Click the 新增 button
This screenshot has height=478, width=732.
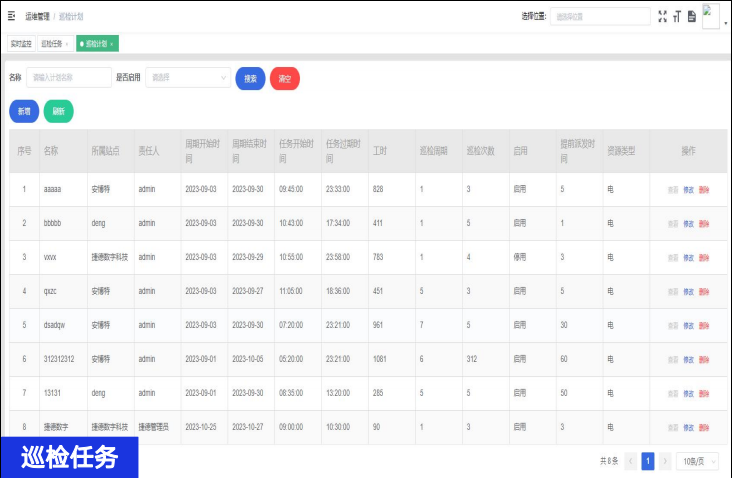point(24,112)
